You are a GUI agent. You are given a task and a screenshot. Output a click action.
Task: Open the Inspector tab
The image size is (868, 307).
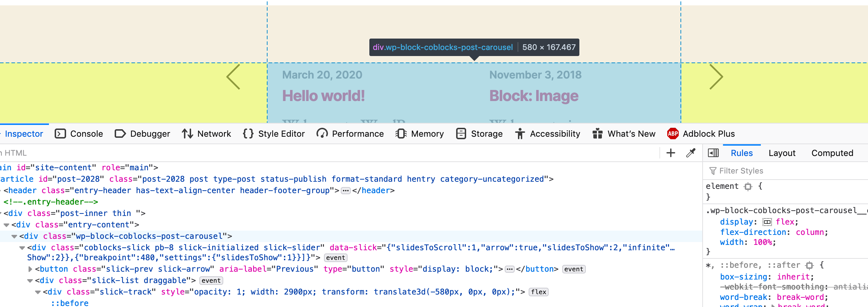tap(24, 134)
